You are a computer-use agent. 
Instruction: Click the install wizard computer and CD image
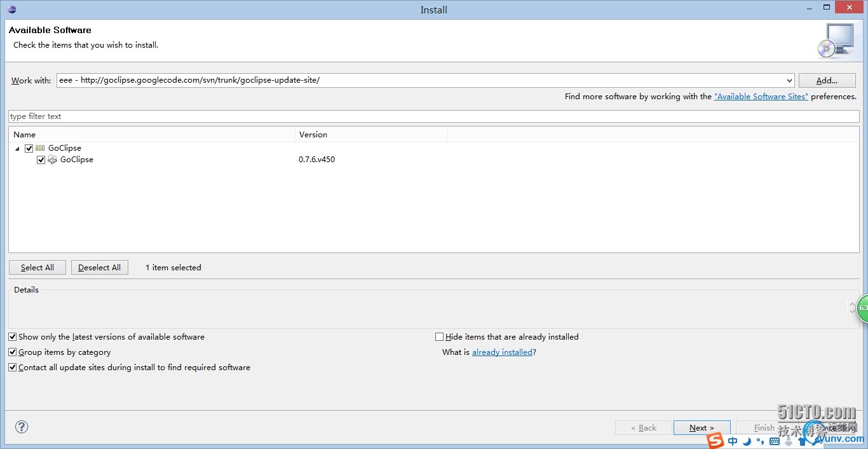click(835, 40)
